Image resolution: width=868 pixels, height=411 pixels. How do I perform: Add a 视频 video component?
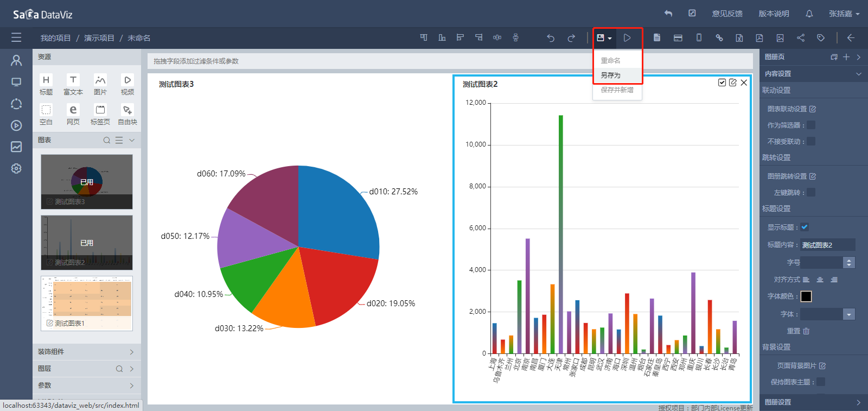(x=127, y=85)
